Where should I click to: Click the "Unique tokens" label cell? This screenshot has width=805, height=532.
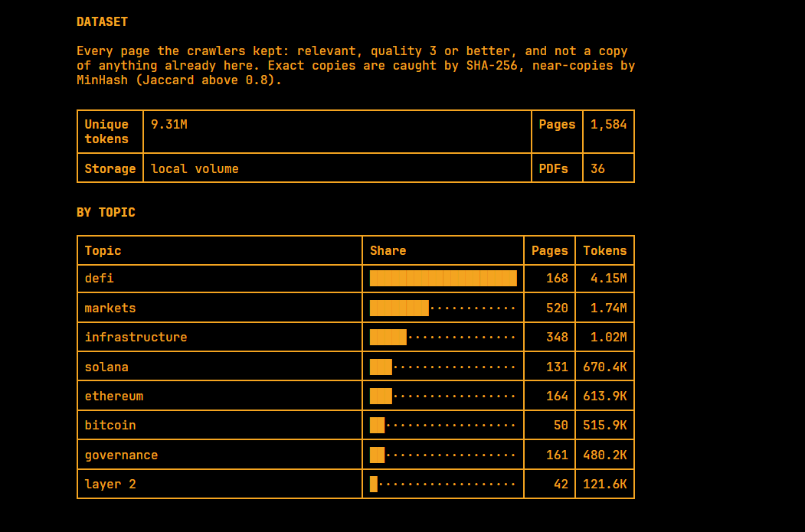click(110, 132)
